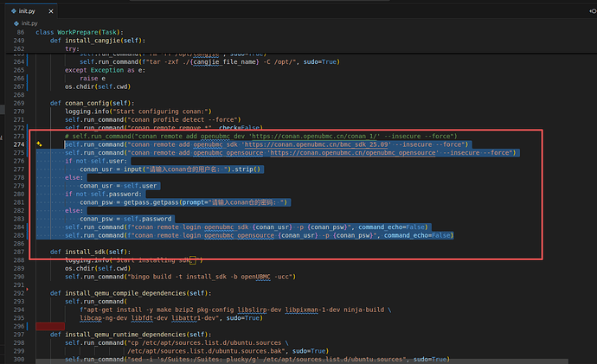Open the init.py breadcrumb path item
597x364 pixels.
click(32, 23)
